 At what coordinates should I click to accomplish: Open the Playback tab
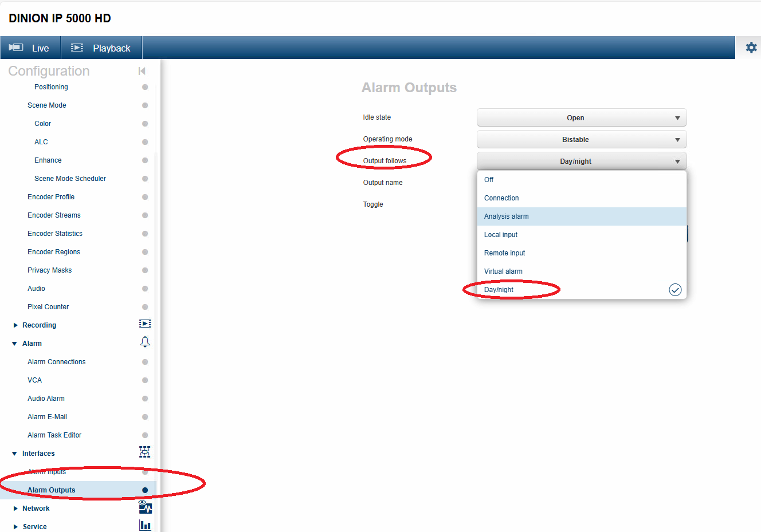[101, 48]
